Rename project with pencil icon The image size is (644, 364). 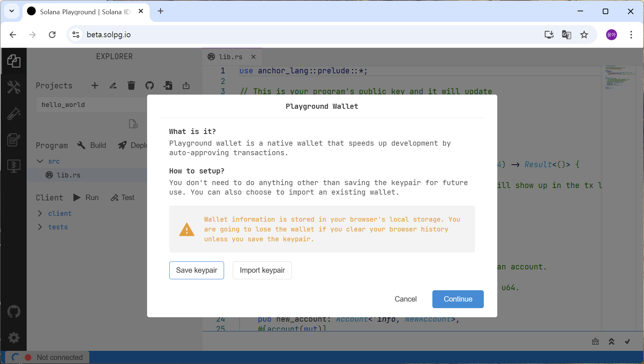coord(113,85)
